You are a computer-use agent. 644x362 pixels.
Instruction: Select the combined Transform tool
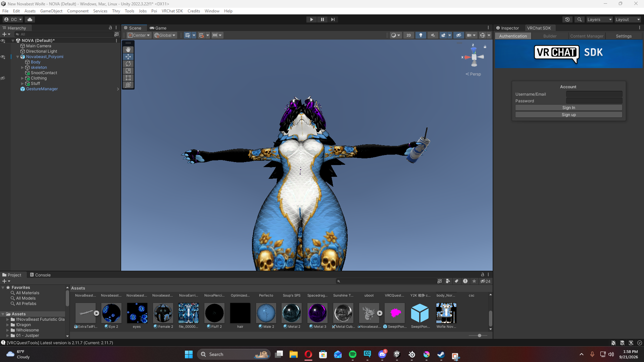click(128, 85)
